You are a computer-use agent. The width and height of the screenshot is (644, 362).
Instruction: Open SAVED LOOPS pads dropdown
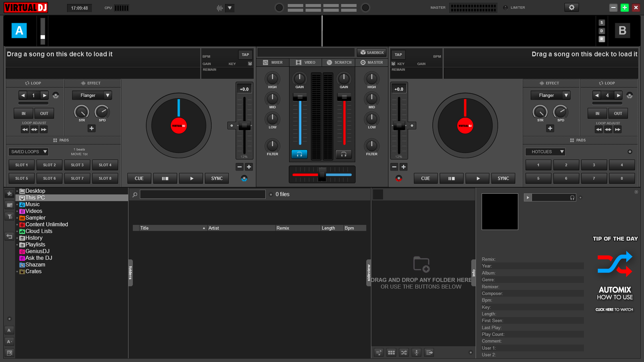pos(29,152)
